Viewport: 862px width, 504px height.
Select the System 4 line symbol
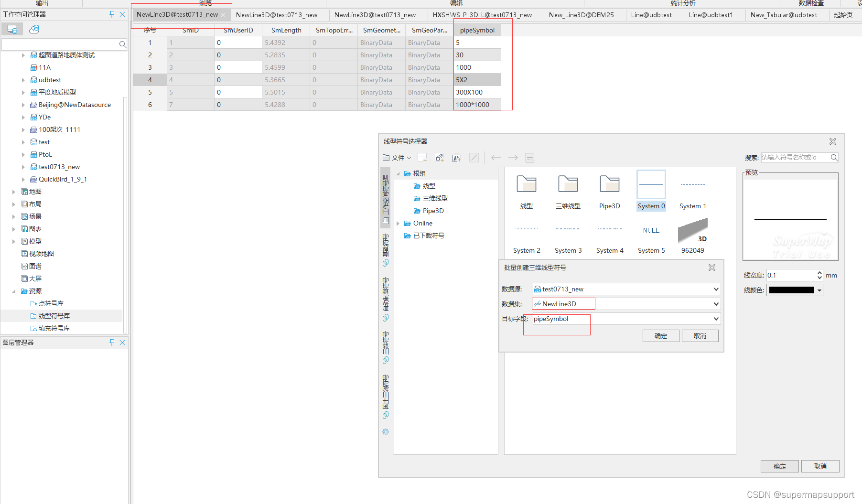click(610, 236)
